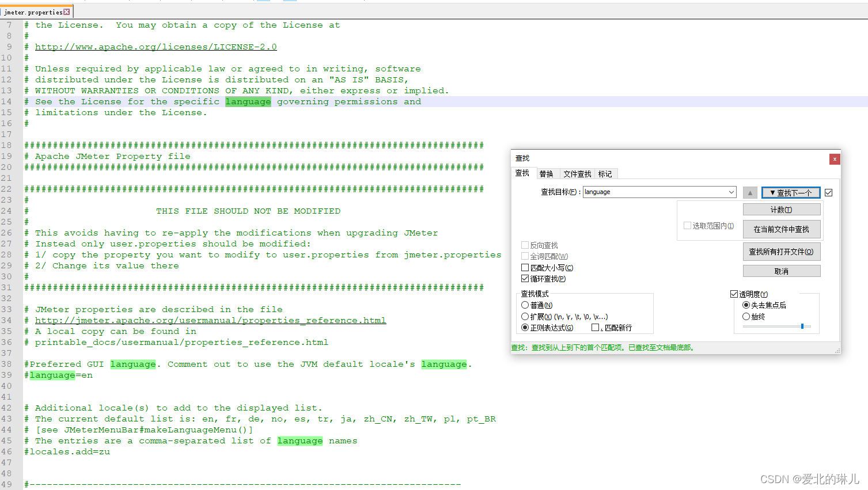The image size is (868, 490).
Task: Toggle the checkbox beside 查找下一个 button
Action: point(829,193)
